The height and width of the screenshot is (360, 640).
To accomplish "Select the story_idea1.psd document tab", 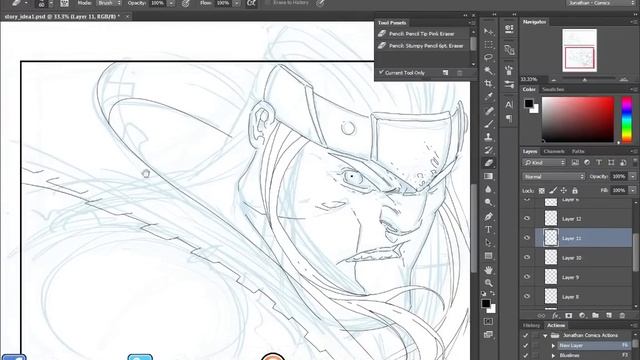I will (x=62, y=17).
